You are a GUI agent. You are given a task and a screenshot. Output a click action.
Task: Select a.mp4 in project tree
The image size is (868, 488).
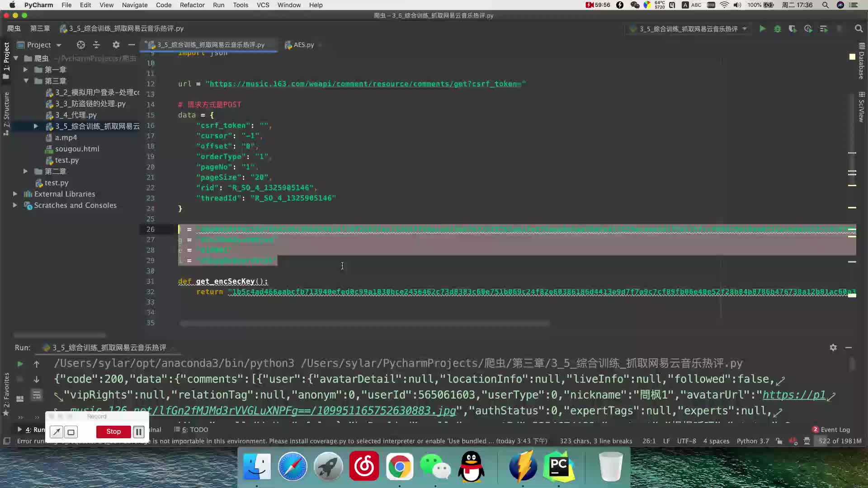pyautogui.click(x=66, y=137)
